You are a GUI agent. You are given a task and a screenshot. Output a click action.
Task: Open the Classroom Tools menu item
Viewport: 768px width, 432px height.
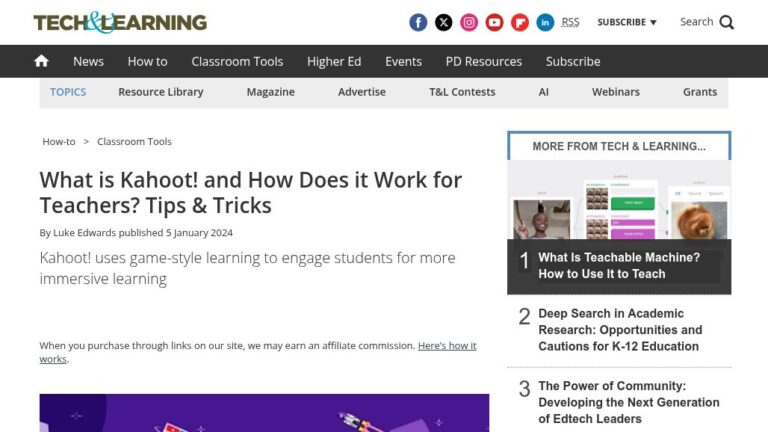[x=237, y=61]
